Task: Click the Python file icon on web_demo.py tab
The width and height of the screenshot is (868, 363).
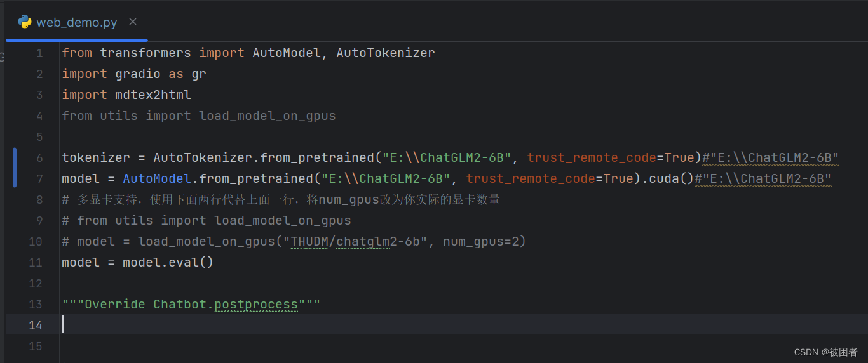Action: (x=25, y=22)
